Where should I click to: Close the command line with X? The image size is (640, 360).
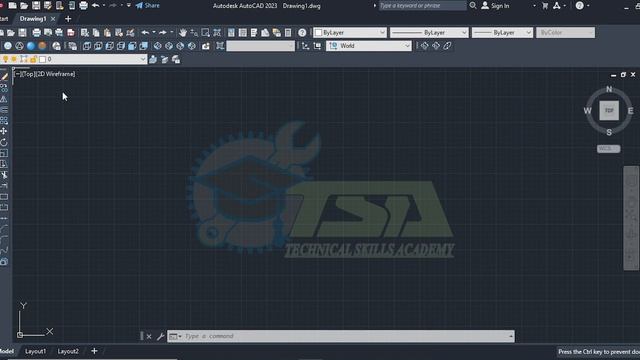pos(149,336)
